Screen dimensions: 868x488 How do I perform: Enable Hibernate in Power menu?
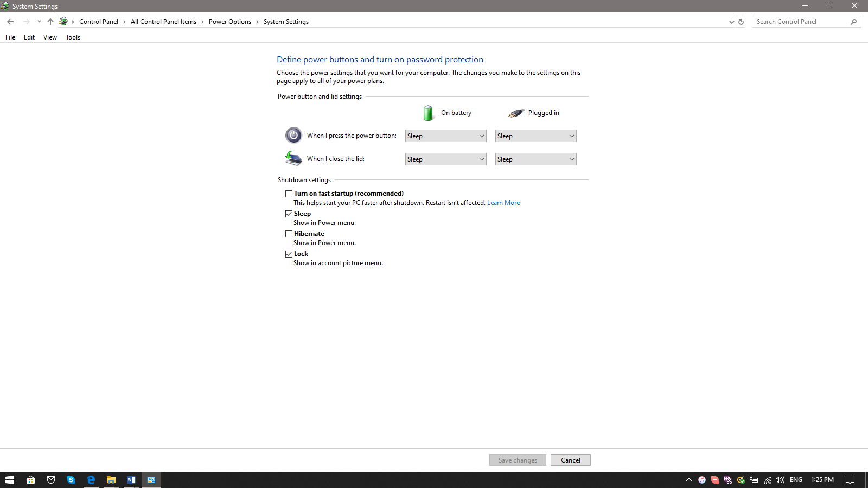click(289, 234)
